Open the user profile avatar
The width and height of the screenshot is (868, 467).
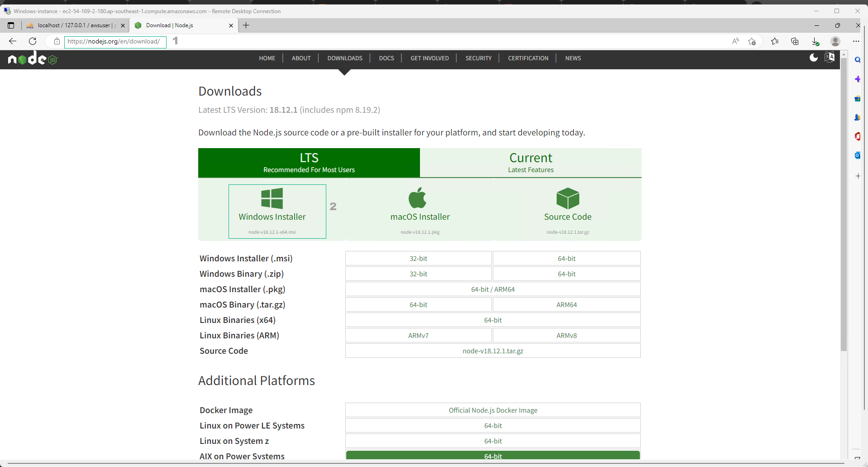(x=835, y=41)
